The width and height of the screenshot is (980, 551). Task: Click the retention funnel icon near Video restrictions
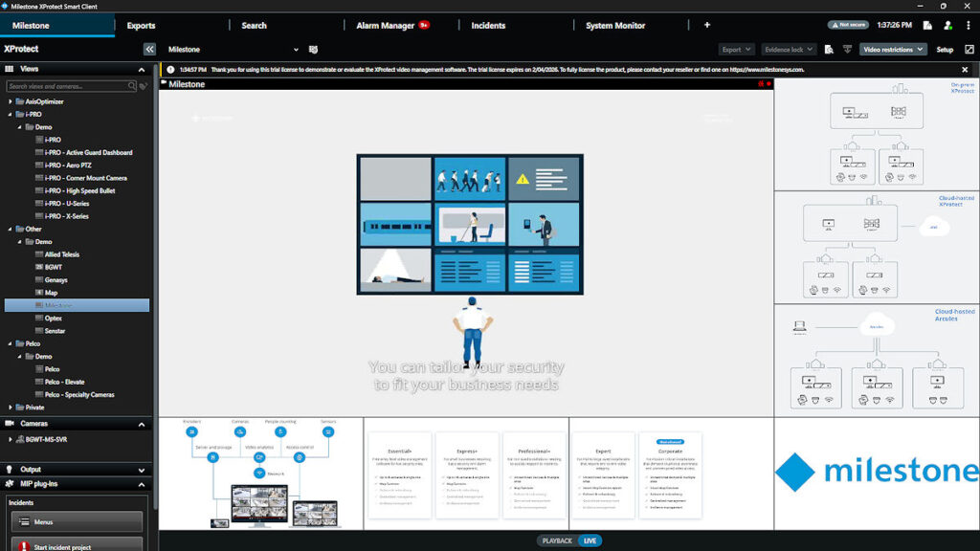point(848,49)
